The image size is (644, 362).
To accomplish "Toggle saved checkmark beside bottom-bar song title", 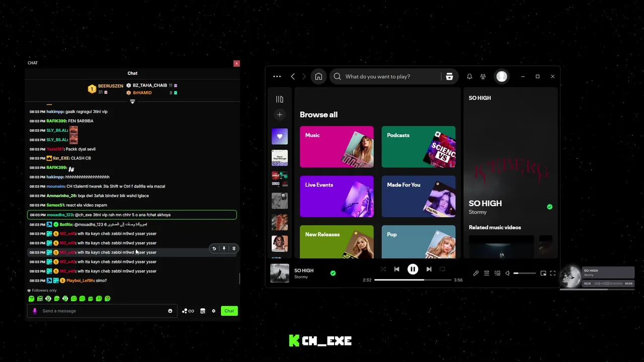I will coord(333,273).
